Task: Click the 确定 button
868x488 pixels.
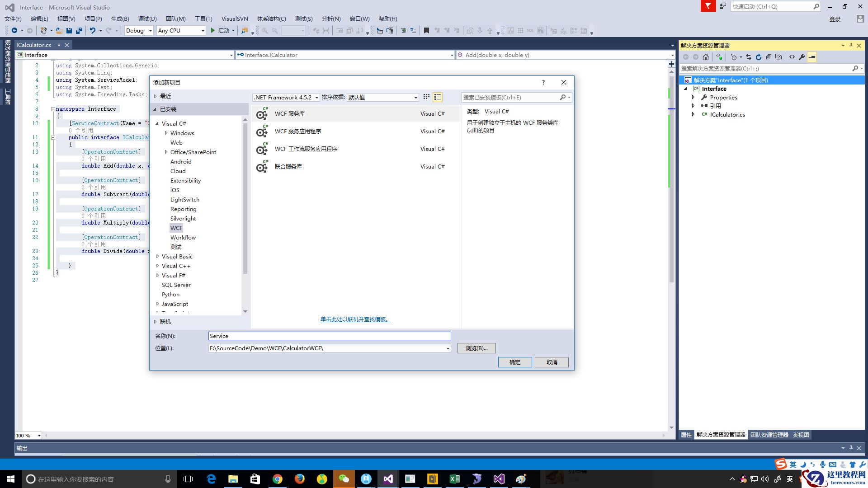Action: click(514, 362)
